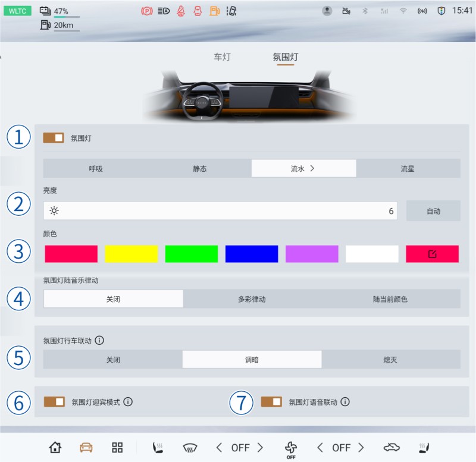Toggle 氛围灯迎宾模式 switch

(x=54, y=401)
